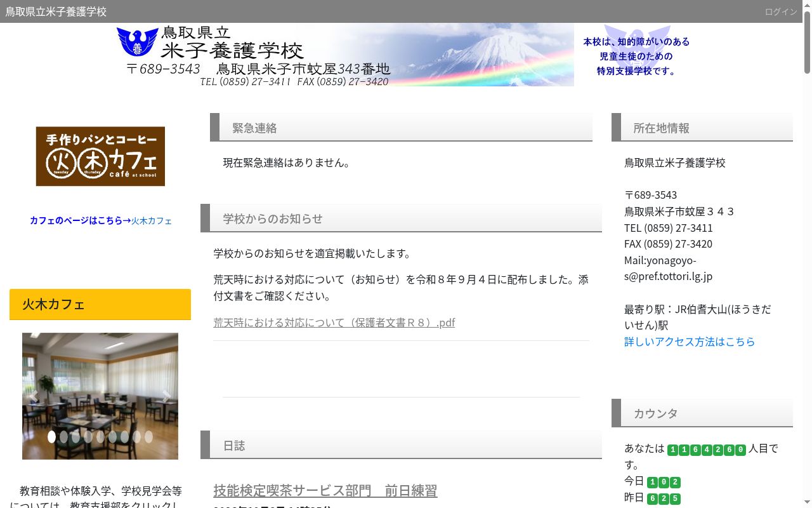Open the 技能検定喫茶サービス部門 前日練習 post
This screenshot has height=508, width=812.
(325, 491)
